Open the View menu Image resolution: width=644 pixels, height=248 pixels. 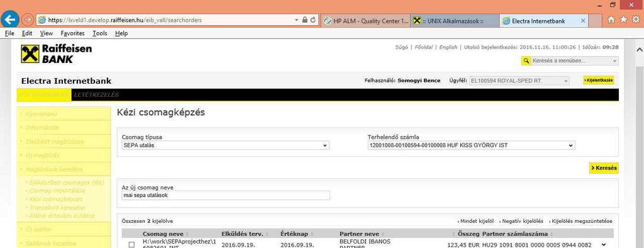pos(47,33)
